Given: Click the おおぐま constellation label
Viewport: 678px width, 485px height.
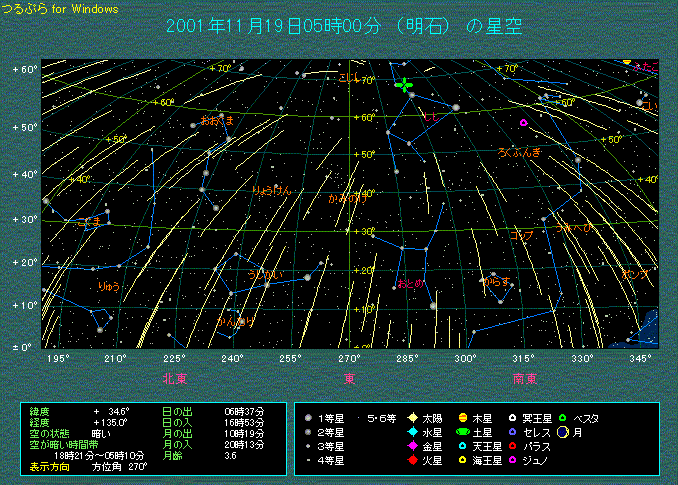Looking at the screenshot, I should 217,120.
